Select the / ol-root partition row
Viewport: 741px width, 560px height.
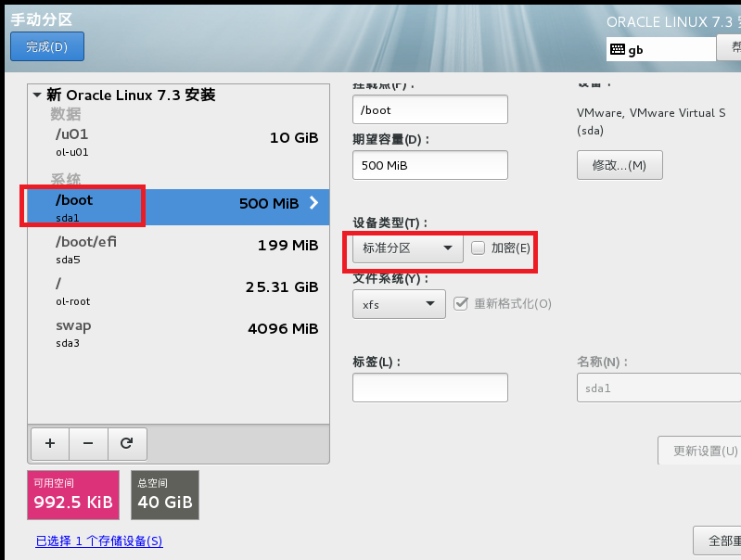point(179,291)
